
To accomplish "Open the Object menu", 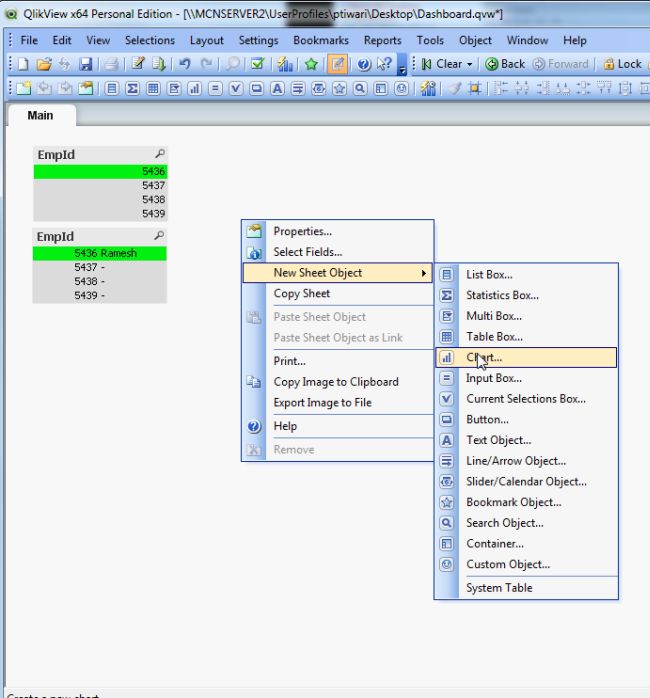I will 475,40.
